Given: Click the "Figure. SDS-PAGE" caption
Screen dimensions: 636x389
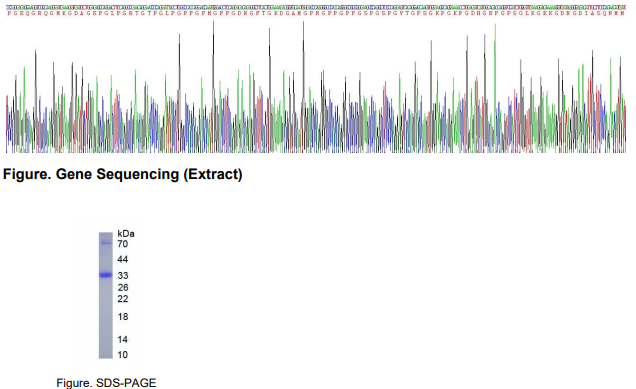Looking at the screenshot, I should [106, 383].
